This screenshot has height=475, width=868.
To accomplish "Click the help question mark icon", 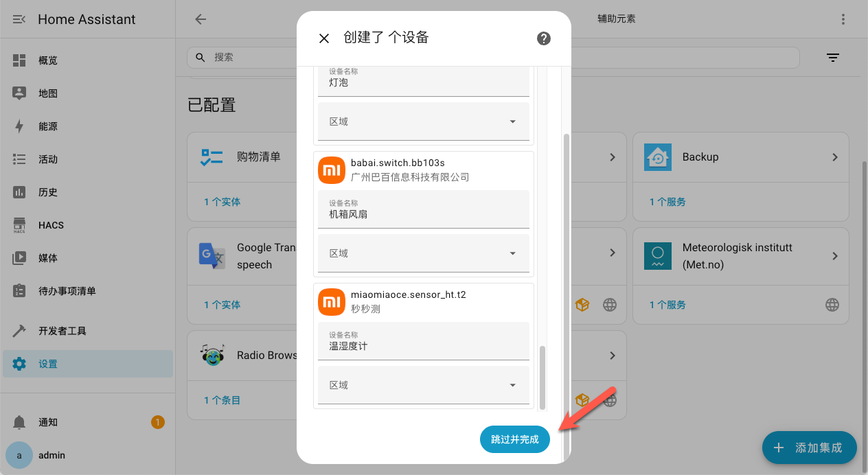I will [x=543, y=38].
